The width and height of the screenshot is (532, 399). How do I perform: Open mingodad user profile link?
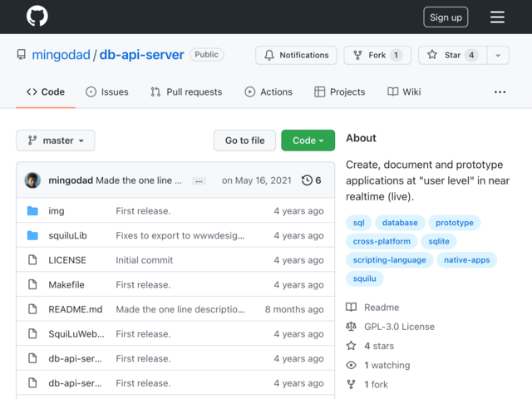pos(61,55)
